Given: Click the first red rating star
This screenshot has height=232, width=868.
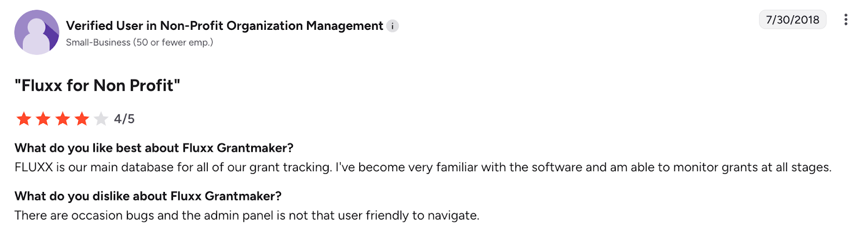Looking at the screenshot, I should click(24, 119).
